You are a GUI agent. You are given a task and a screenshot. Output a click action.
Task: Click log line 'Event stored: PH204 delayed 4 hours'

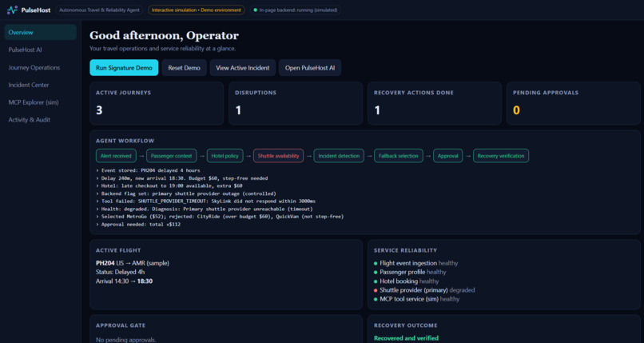149,170
